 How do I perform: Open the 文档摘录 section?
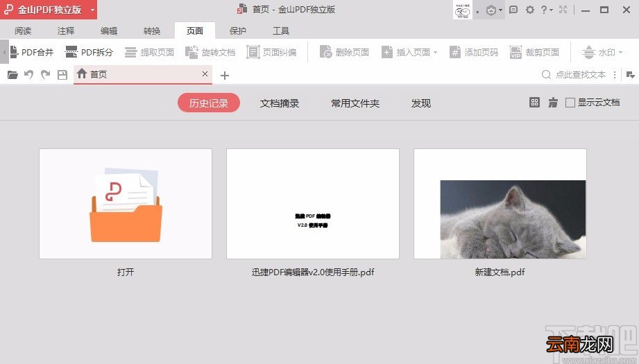[x=280, y=103]
